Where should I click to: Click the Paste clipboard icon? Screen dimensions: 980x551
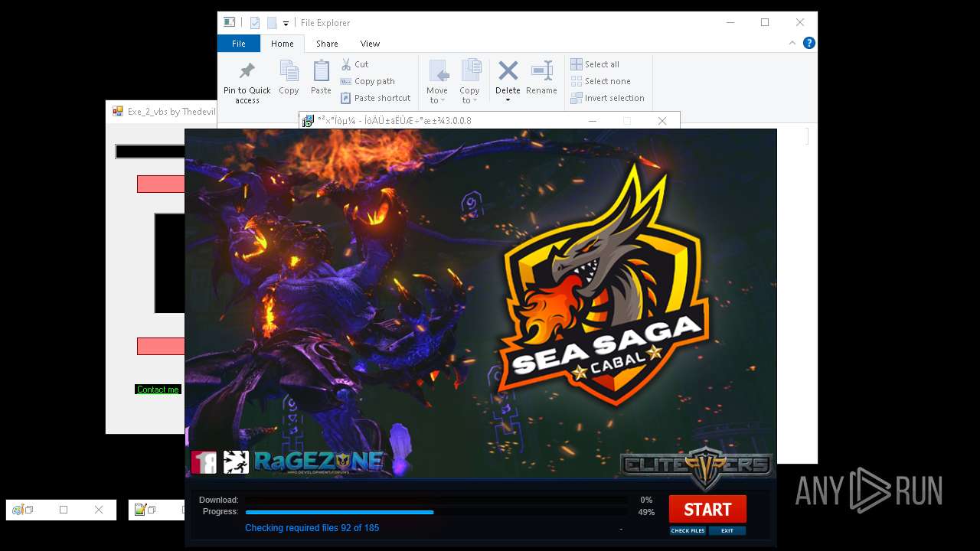[x=321, y=71]
